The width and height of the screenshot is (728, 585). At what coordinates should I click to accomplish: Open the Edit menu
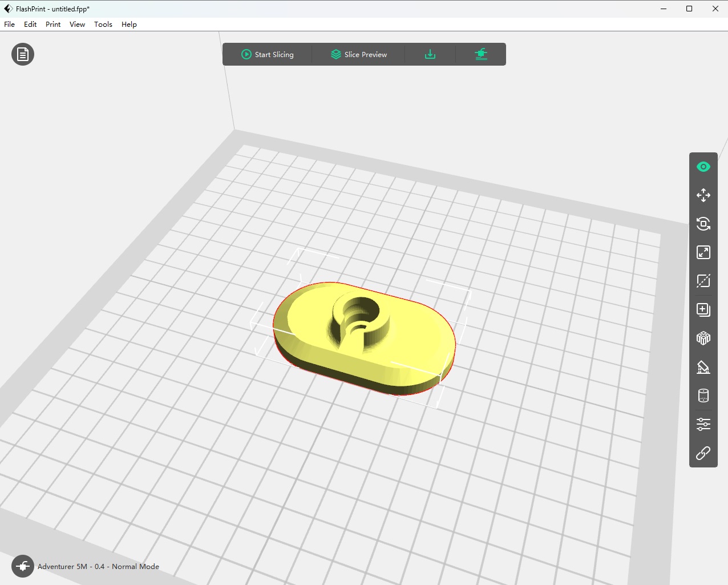pos(30,25)
